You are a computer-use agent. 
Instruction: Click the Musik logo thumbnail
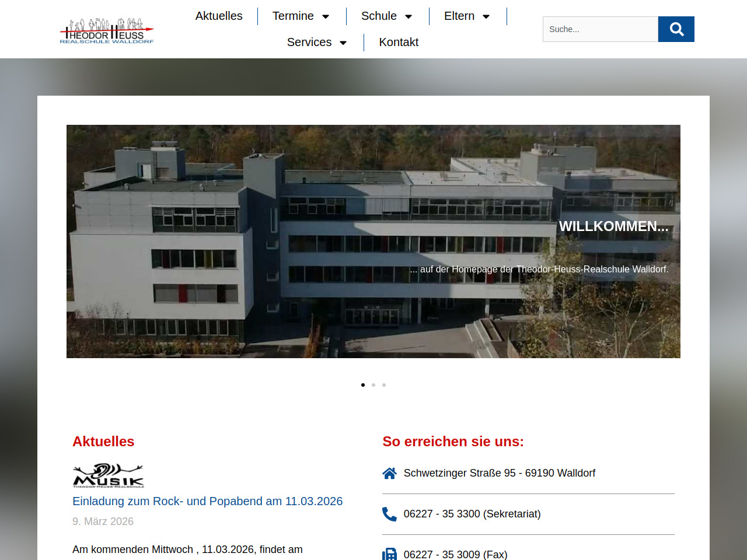(108, 475)
